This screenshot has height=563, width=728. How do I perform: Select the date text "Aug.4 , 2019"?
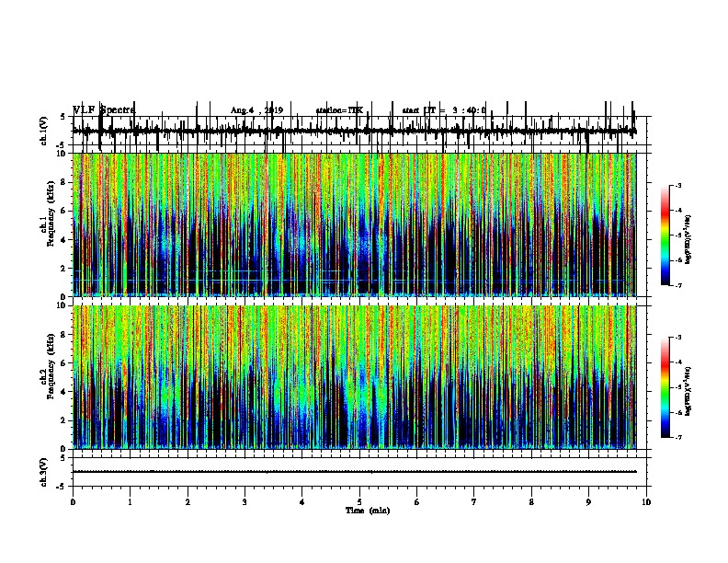pyautogui.click(x=256, y=110)
